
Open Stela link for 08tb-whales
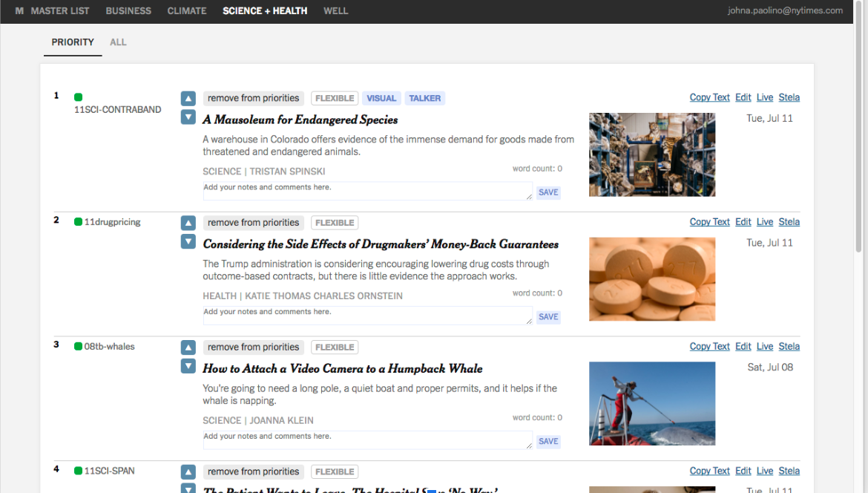(x=789, y=347)
